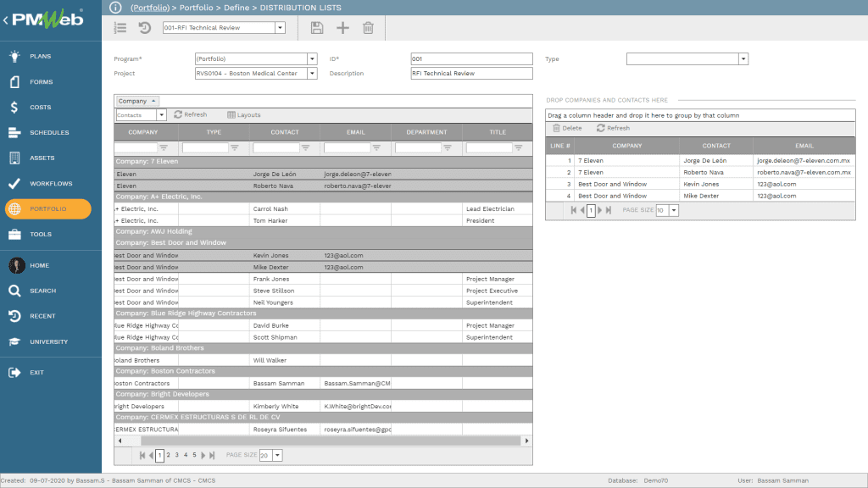Go to previous page in contacts grid
The image size is (868, 488).
tap(151, 455)
